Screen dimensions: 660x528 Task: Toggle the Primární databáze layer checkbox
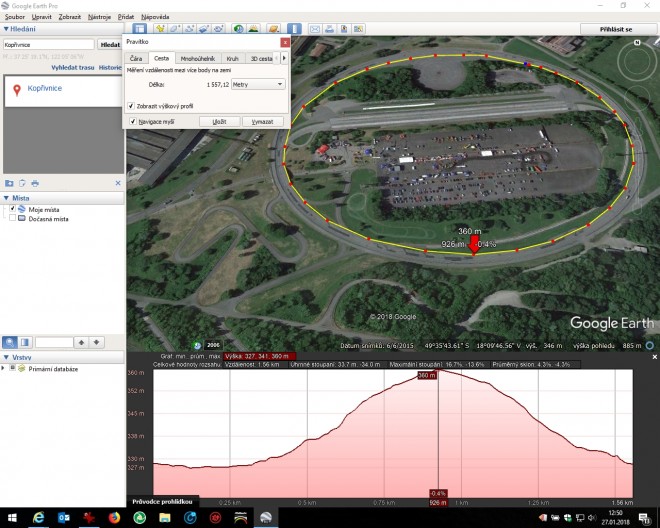pyautogui.click(x=13, y=368)
